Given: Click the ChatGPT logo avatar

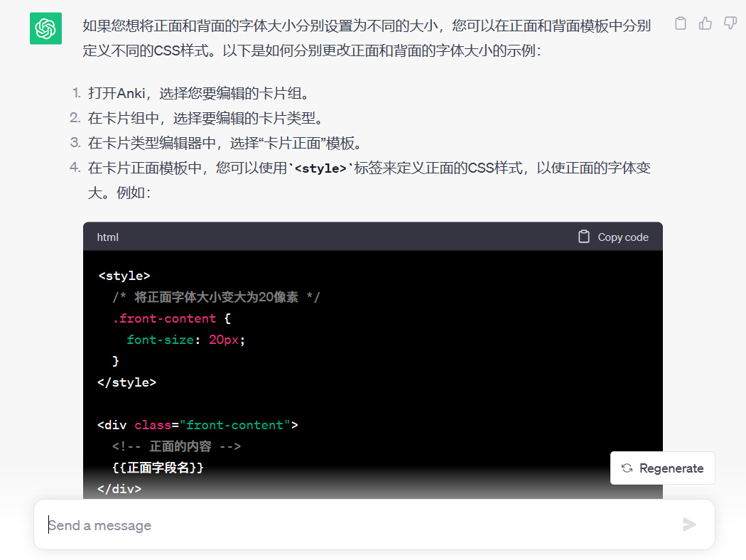Looking at the screenshot, I should [x=45, y=28].
